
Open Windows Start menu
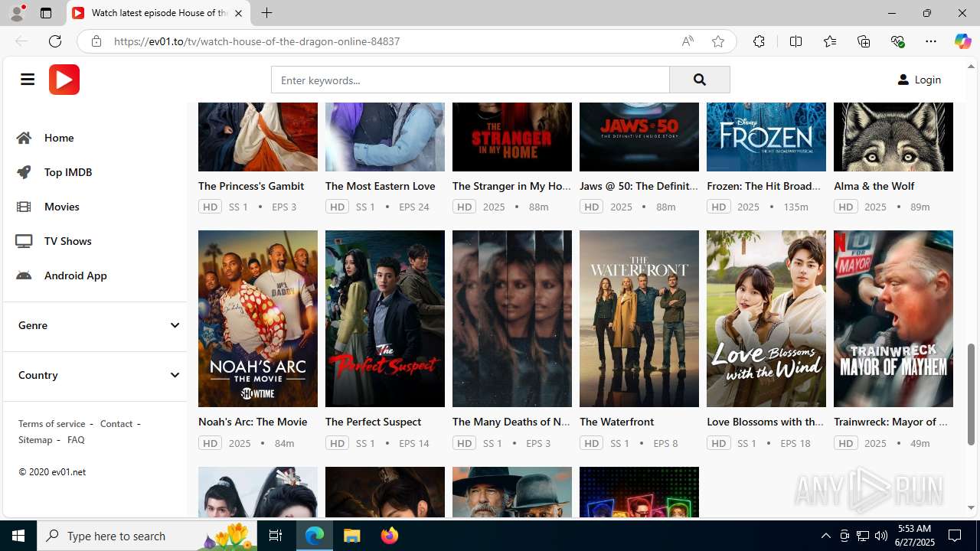(x=18, y=536)
